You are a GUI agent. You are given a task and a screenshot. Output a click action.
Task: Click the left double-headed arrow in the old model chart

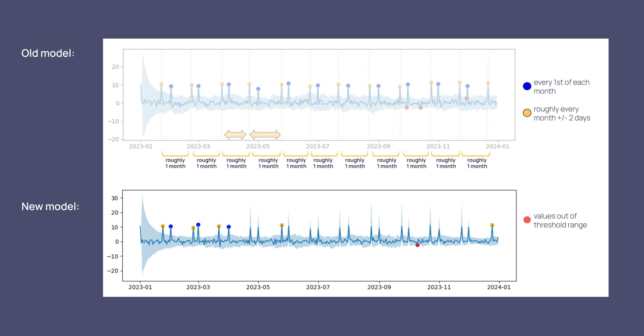[x=235, y=135]
